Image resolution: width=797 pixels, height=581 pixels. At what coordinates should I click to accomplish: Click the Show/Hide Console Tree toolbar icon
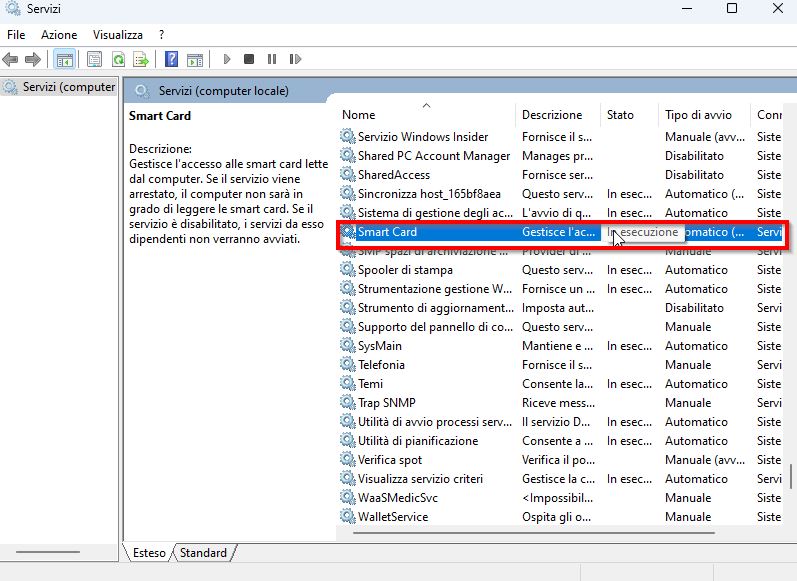65,60
